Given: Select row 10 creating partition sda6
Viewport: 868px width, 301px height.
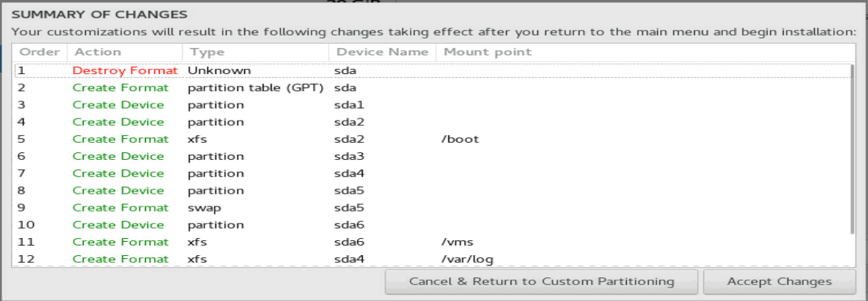Looking at the screenshot, I should tap(432, 226).
